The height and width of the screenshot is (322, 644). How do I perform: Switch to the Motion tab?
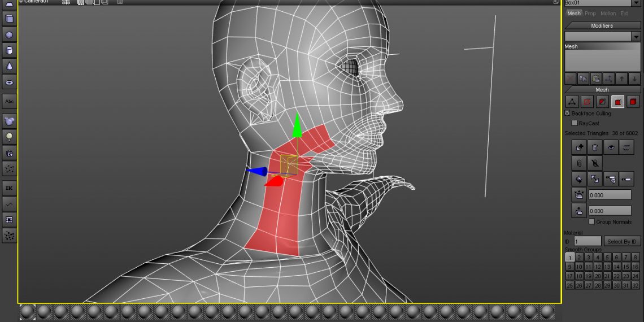point(608,14)
